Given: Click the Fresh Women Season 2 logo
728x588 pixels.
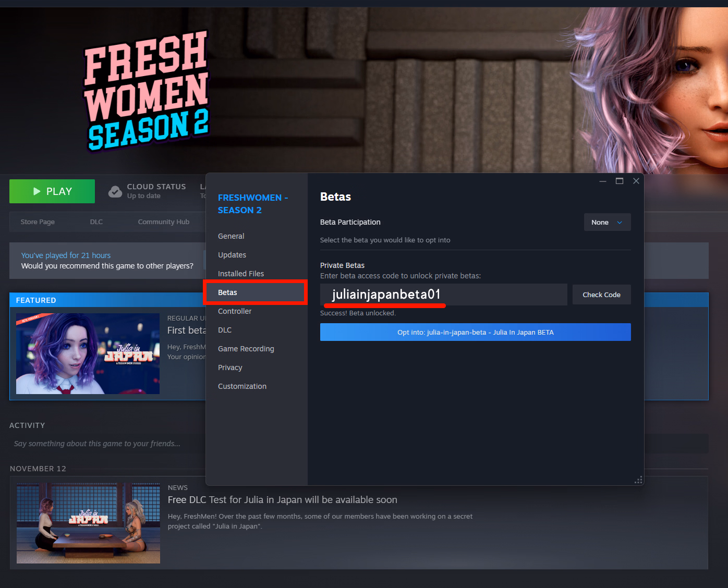Looking at the screenshot, I should (x=148, y=91).
